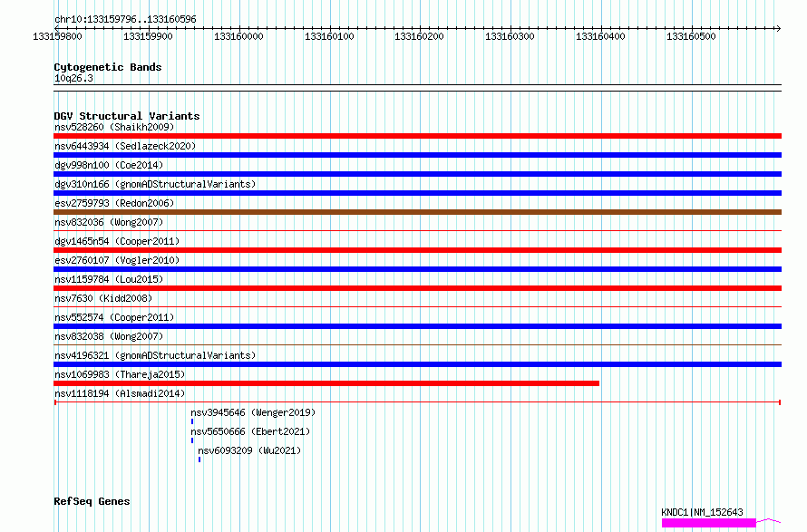
Task: Open nsv6093209 (Wu2021) variant
Action: click(x=249, y=450)
